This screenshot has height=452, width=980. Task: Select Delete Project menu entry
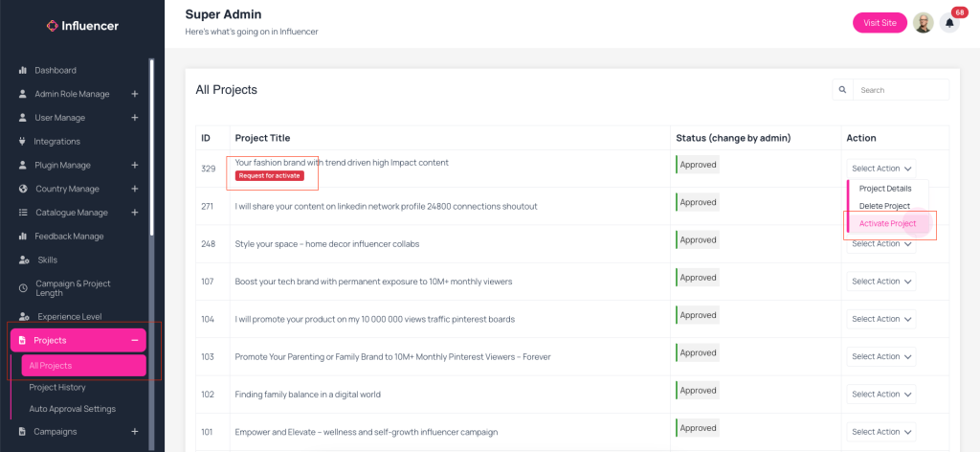tap(884, 206)
